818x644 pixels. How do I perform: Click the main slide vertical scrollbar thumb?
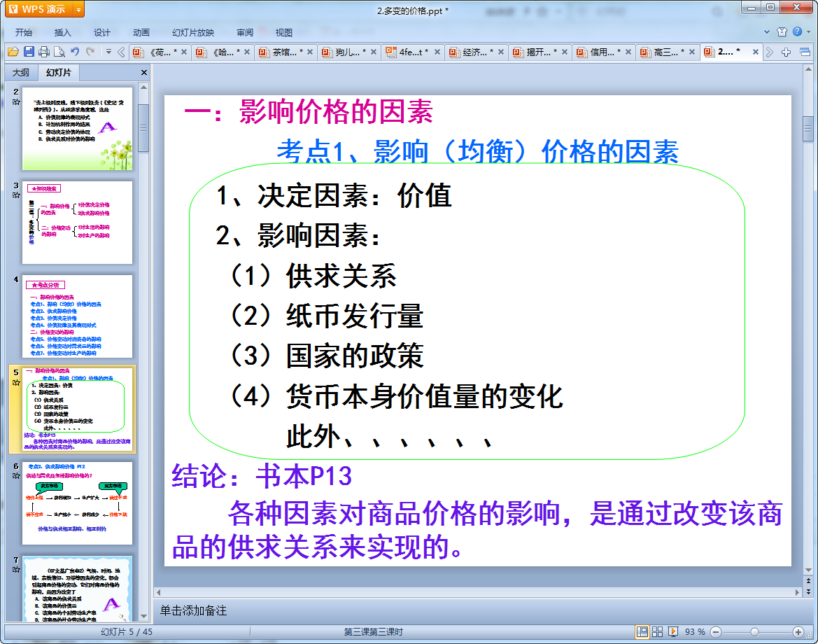pyautogui.click(x=808, y=128)
